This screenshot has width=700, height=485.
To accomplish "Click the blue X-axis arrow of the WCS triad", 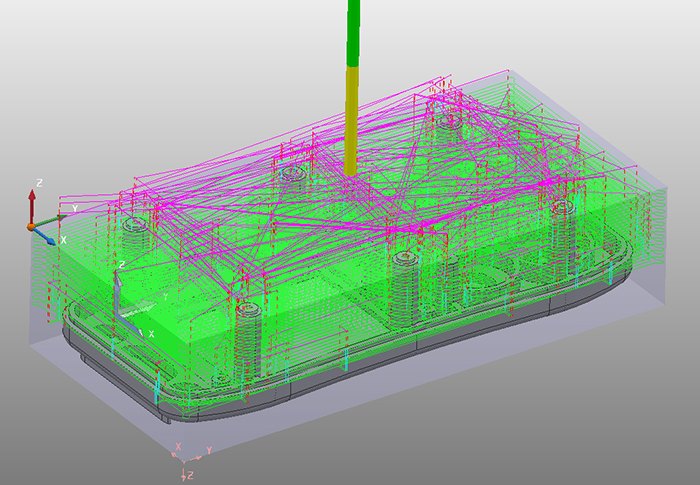I will 45,237.
